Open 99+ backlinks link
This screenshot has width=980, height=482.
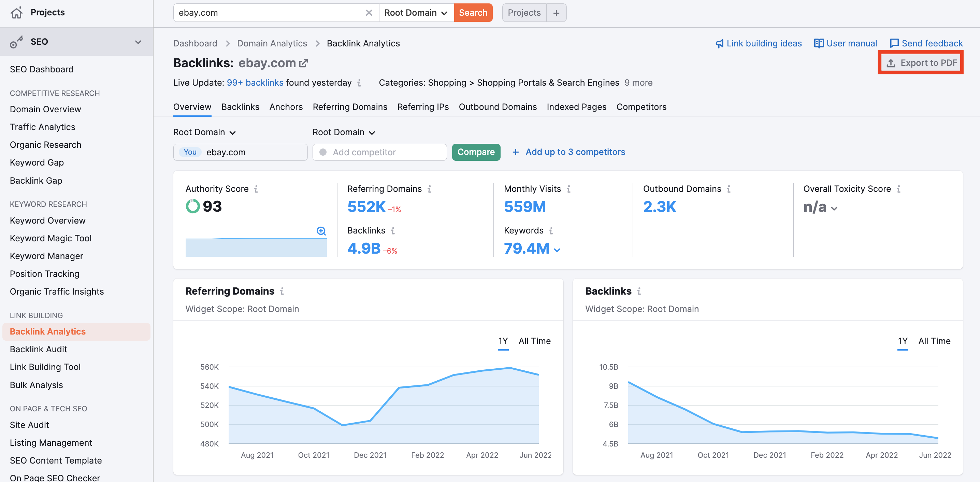[255, 83]
